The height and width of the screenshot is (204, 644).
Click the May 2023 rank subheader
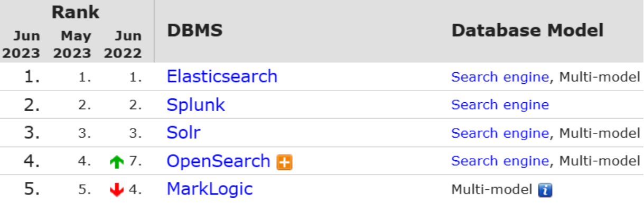click(72, 45)
